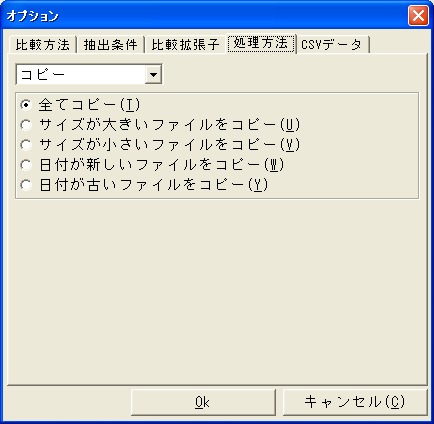Select the 比較拡張子 tab
This screenshot has width=434, height=424.
click(x=185, y=45)
